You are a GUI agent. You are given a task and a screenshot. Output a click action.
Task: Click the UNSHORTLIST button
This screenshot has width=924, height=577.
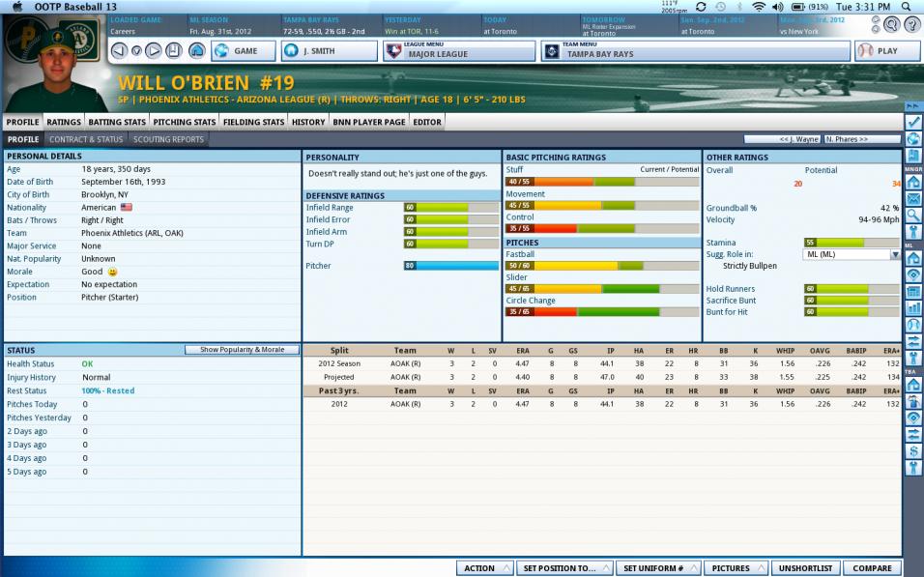805,568
